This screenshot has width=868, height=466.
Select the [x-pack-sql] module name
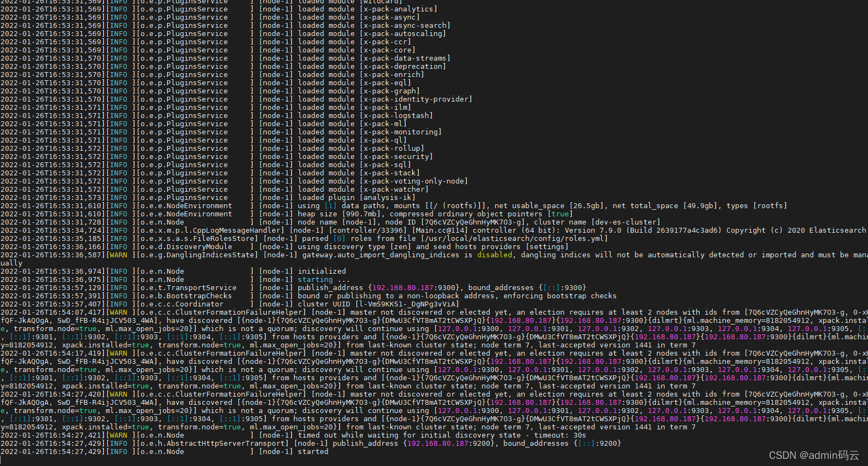coord(385,165)
